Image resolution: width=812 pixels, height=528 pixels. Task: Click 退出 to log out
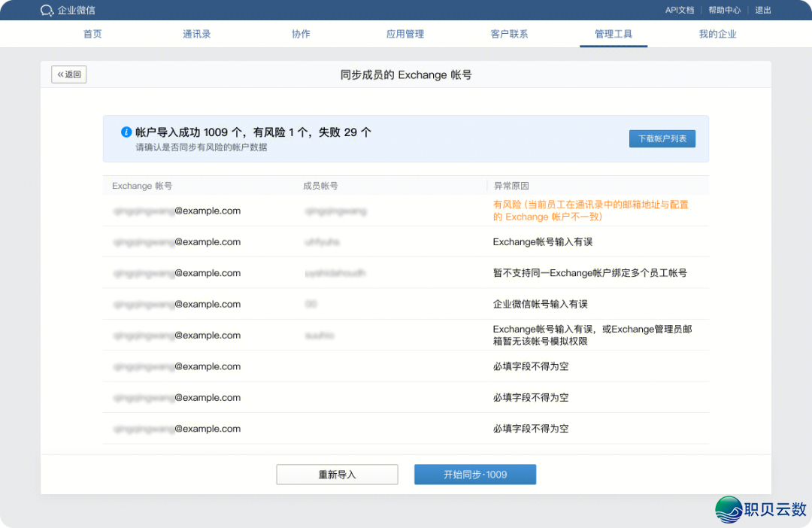click(762, 10)
